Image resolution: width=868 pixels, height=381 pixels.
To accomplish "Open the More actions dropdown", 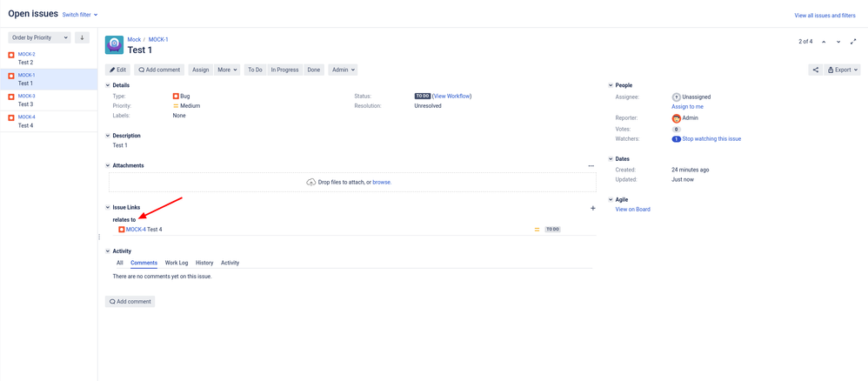I will click(x=227, y=70).
